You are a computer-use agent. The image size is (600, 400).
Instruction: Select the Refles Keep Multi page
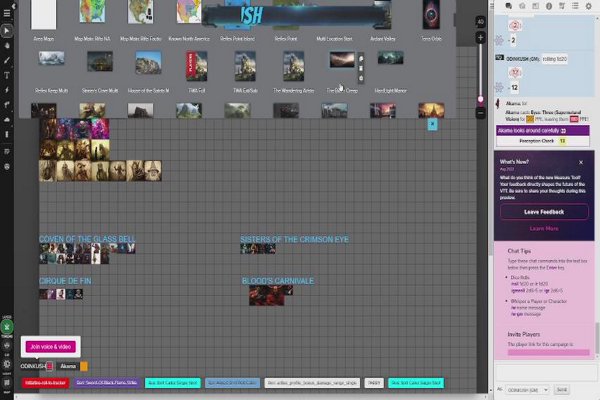pos(52,58)
